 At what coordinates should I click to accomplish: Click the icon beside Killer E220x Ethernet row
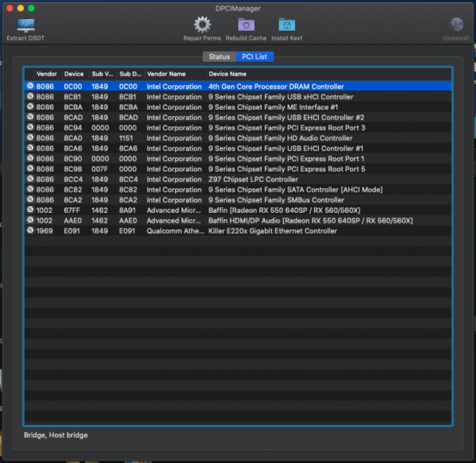[x=30, y=231]
